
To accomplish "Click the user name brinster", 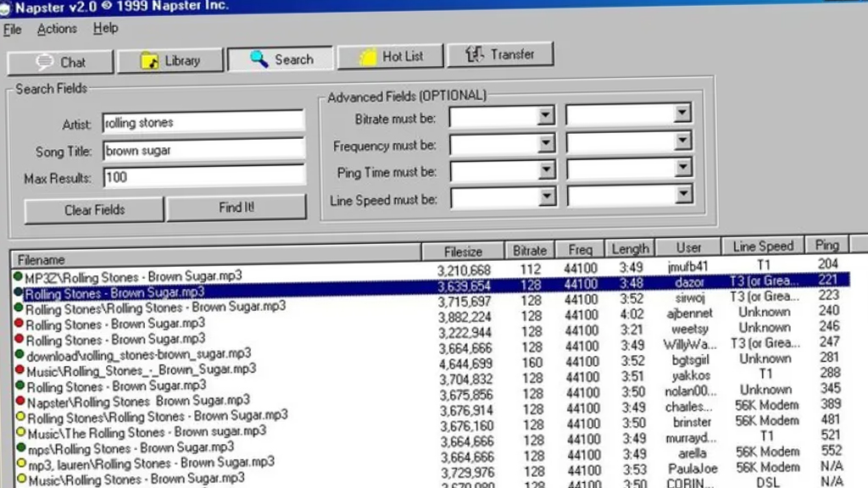I will click(692, 422).
